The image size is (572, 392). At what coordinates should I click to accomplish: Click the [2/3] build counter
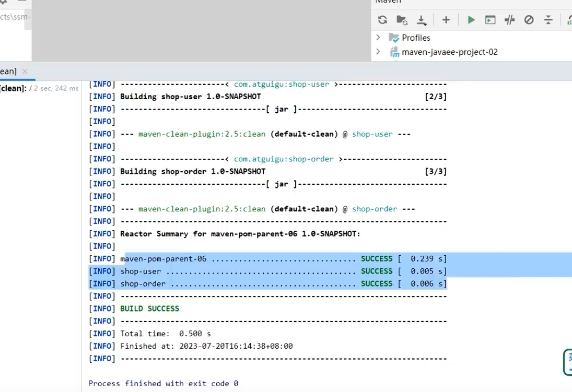(436, 97)
